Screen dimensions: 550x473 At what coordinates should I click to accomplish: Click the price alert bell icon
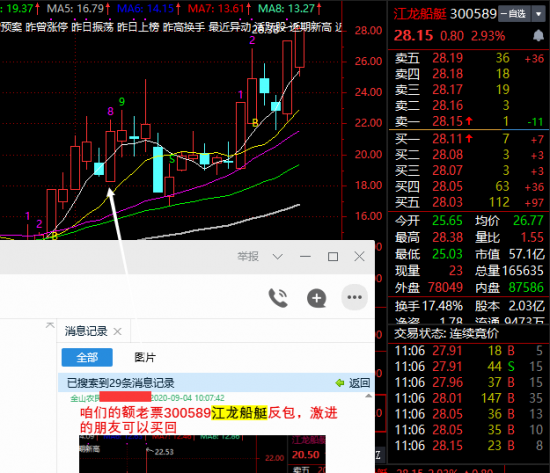[x=538, y=35]
